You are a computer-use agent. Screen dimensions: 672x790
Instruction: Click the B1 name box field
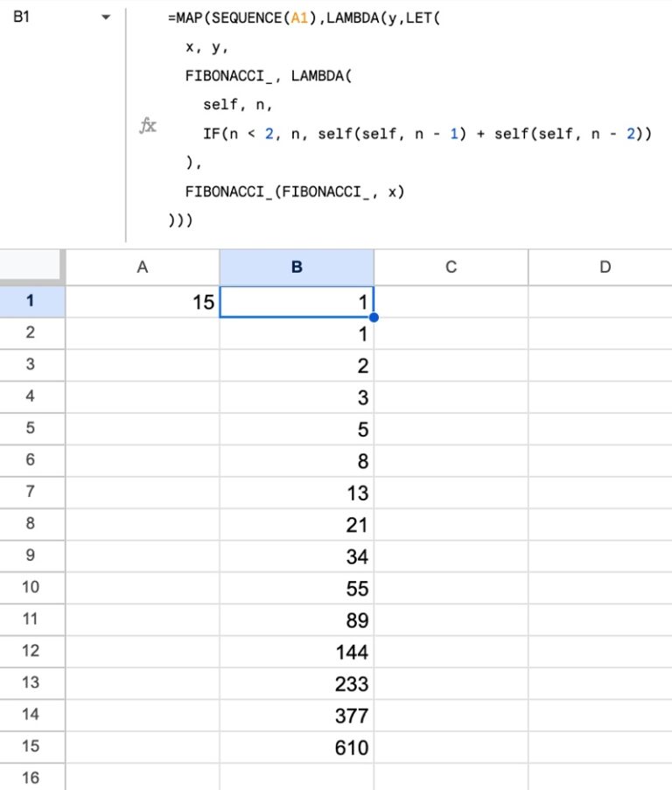44,17
